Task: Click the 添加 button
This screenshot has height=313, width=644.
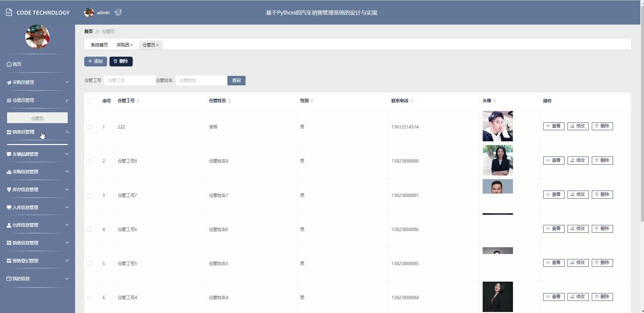Action: coord(96,61)
